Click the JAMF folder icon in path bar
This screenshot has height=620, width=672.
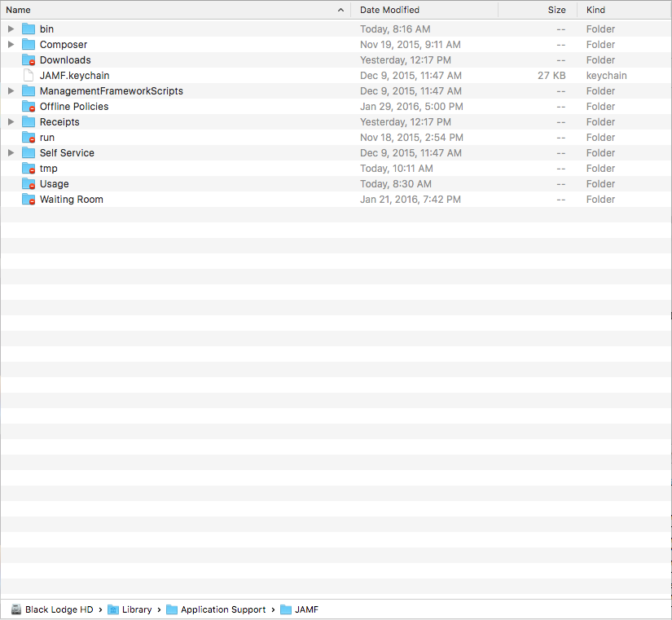(286, 609)
